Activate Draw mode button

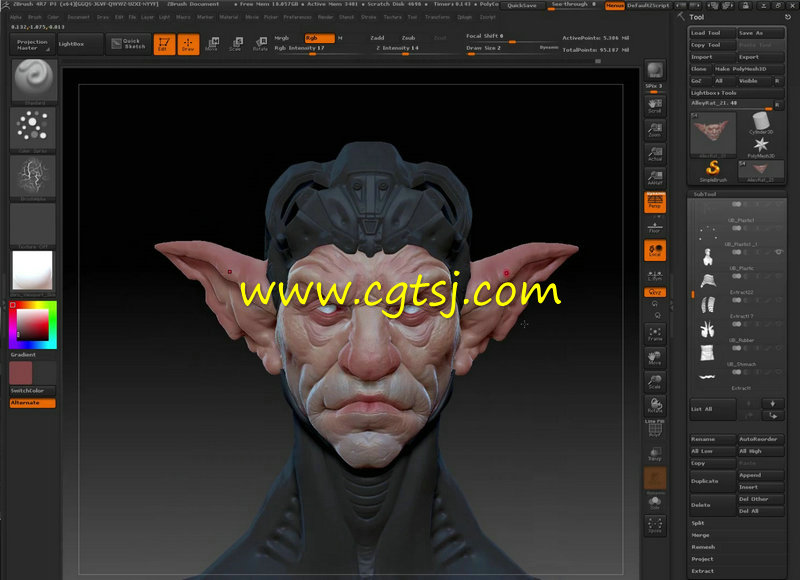pos(188,44)
